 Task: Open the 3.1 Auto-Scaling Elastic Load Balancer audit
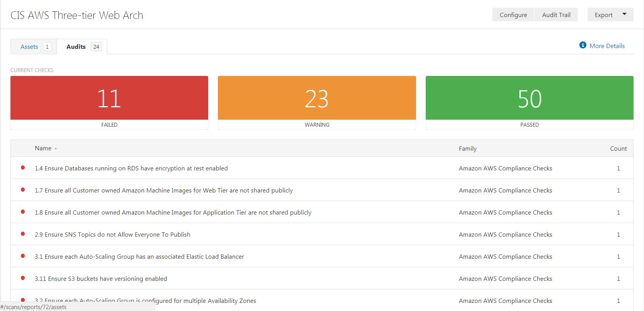coord(139,256)
